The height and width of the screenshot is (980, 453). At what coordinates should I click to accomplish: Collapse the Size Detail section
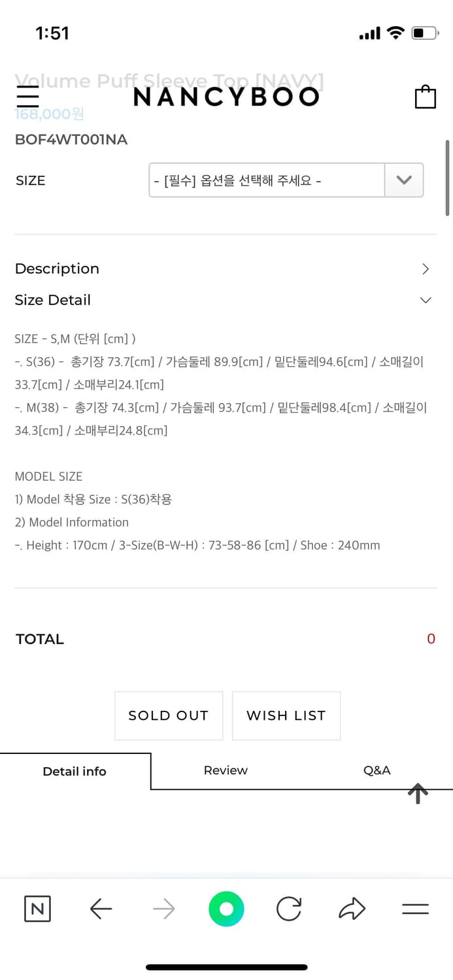[x=226, y=300]
